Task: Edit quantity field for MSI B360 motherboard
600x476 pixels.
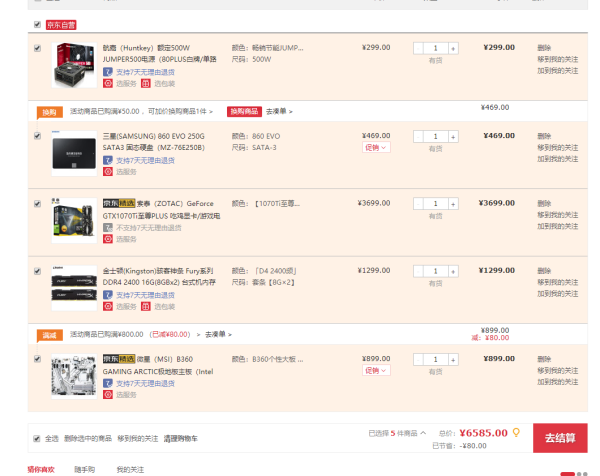Action: [435, 360]
